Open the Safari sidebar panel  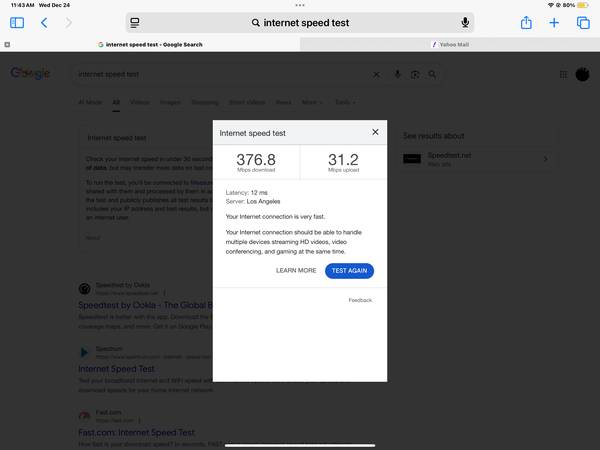pos(17,22)
